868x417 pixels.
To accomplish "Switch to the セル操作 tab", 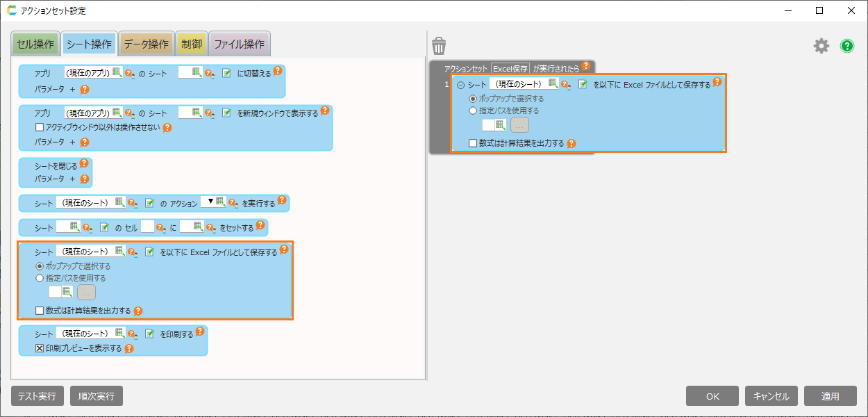I will point(35,44).
